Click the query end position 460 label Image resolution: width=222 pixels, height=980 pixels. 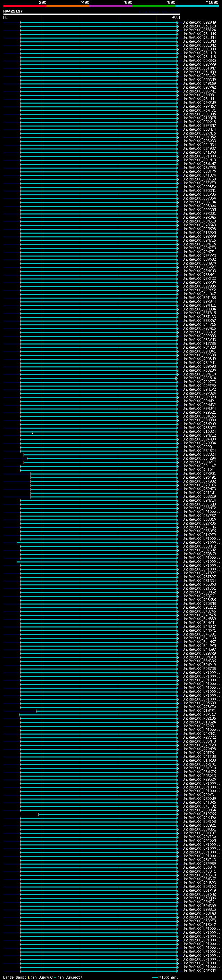(x=175, y=17)
